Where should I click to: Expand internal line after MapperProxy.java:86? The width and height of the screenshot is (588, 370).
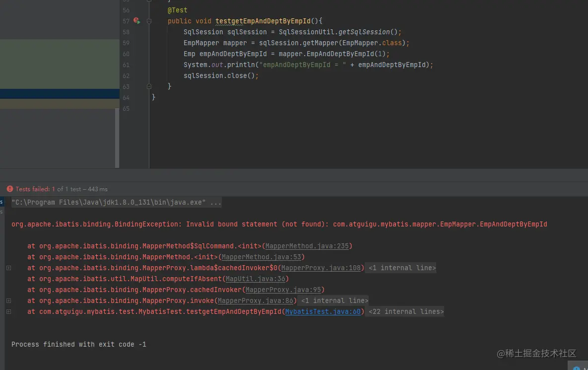pos(8,300)
